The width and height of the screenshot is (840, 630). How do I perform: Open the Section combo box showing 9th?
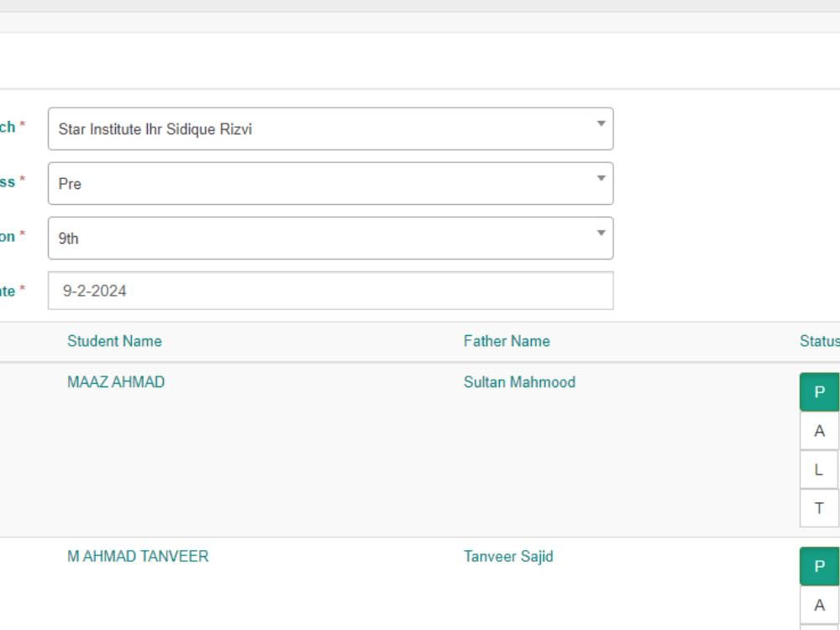tap(330, 238)
